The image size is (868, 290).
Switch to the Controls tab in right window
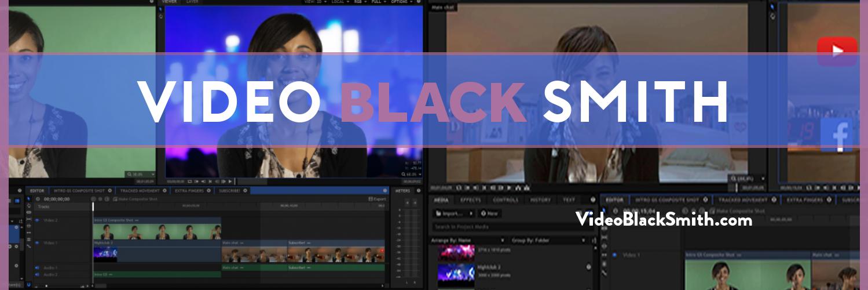(506, 200)
